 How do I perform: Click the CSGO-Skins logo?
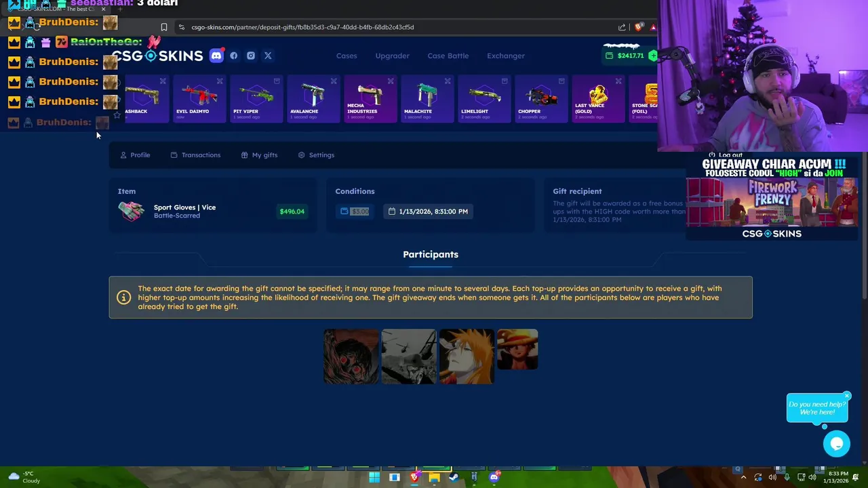[157, 56]
